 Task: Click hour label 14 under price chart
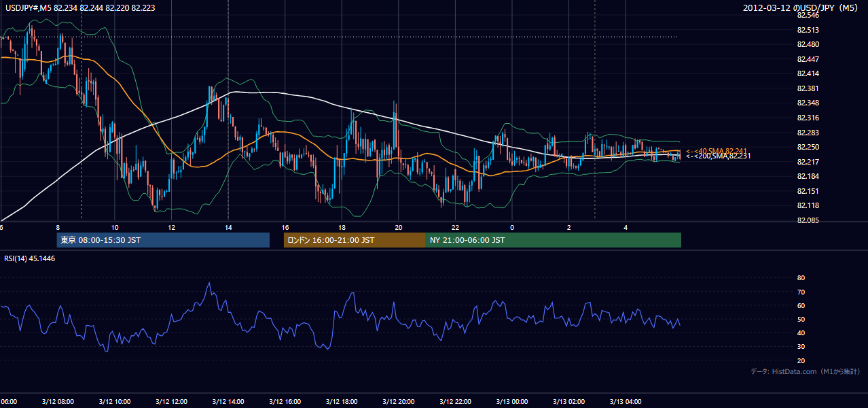[x=228, y=228]
